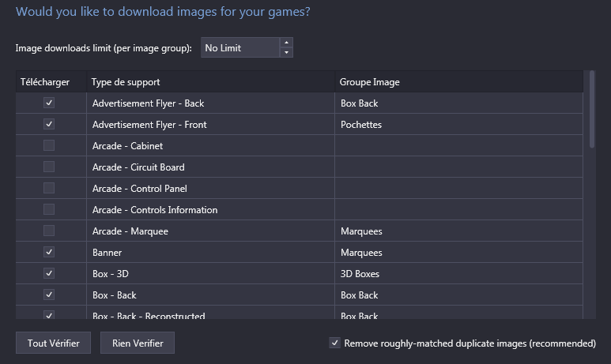Click the vertical scrollbar thumb
Screen dimensions: 611x364
(592, 109)
